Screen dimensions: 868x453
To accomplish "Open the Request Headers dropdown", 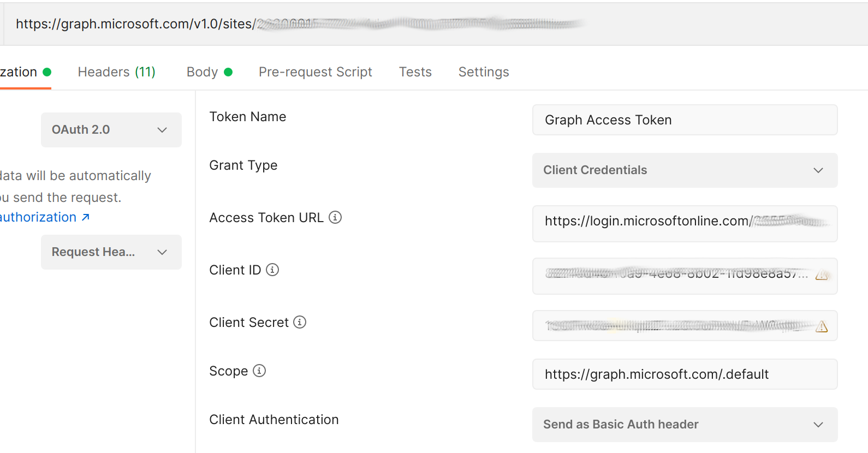I will tap(111, 252).
